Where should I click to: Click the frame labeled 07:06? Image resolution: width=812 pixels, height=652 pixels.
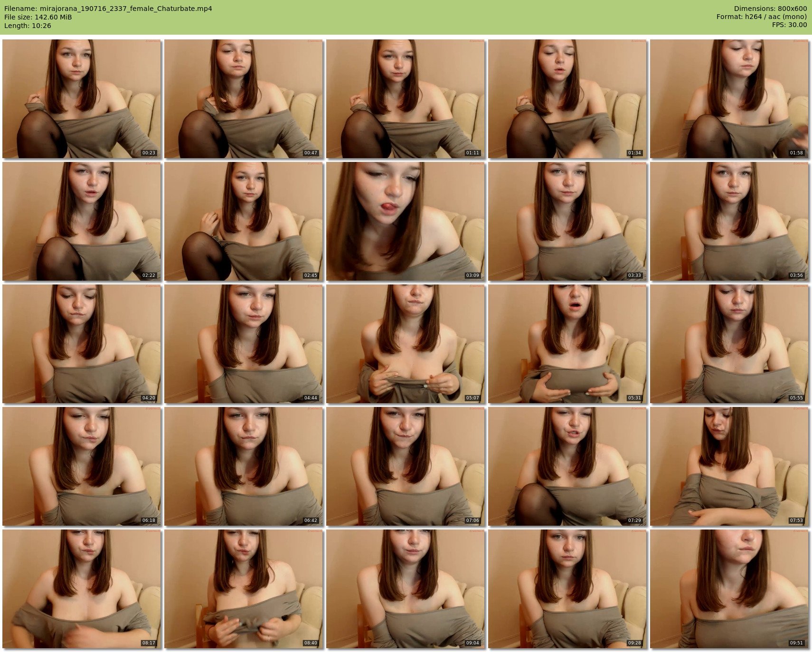tap(406, 466)
